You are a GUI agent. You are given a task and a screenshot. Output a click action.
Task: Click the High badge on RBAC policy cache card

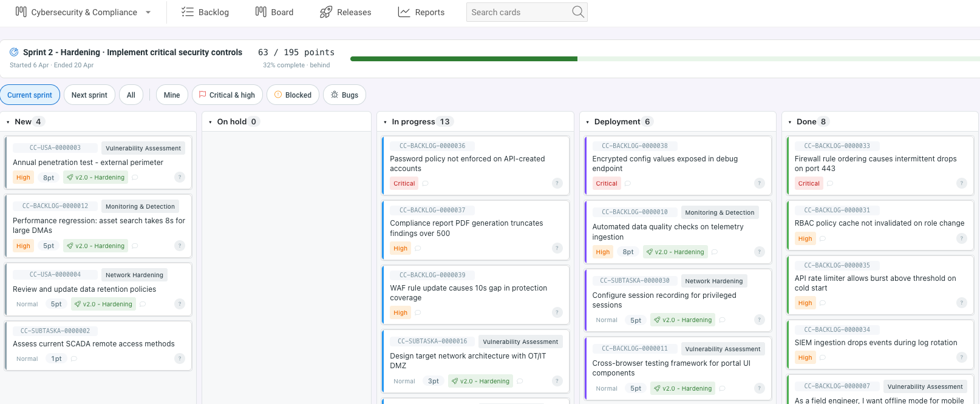805,238
